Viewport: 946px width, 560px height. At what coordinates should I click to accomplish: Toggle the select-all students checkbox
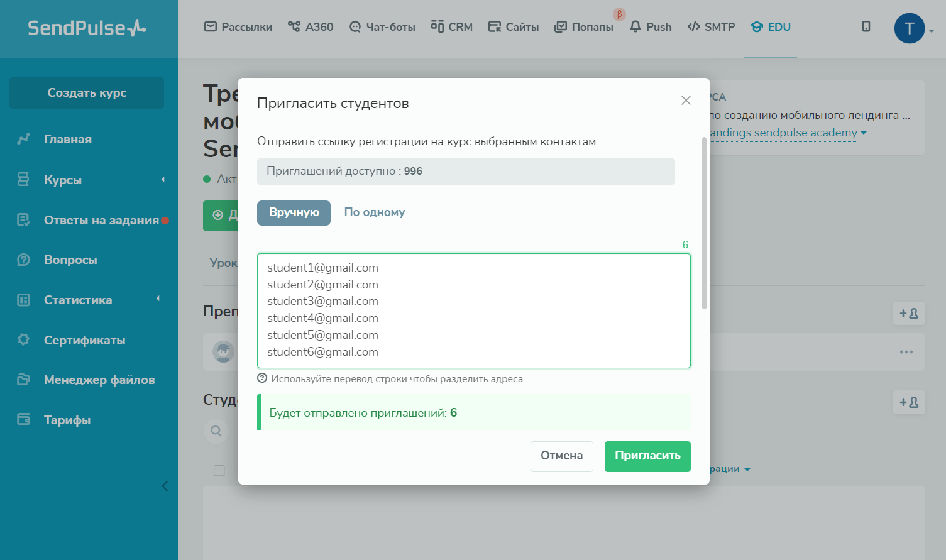tap(219, 471)
